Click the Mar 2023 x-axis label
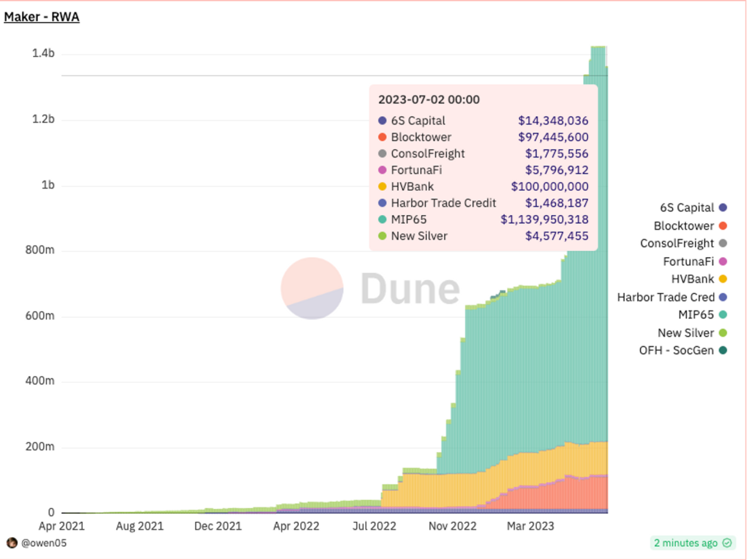 click(531, 526)
